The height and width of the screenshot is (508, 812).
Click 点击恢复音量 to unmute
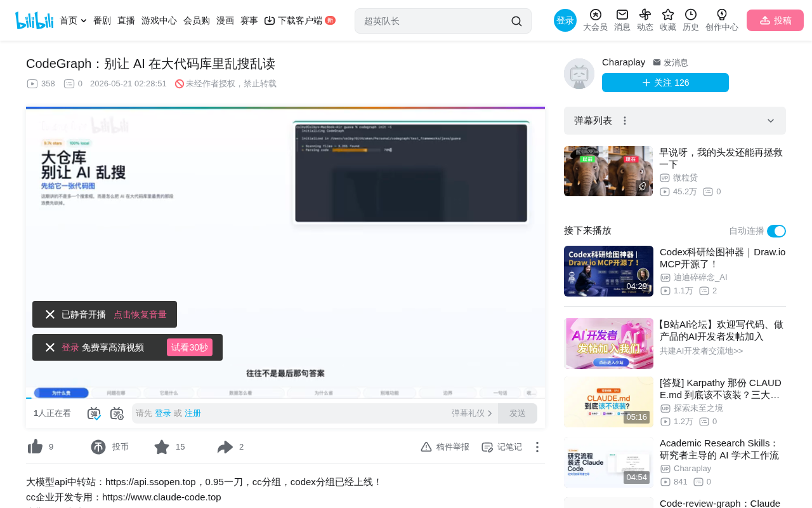point(140,314)
